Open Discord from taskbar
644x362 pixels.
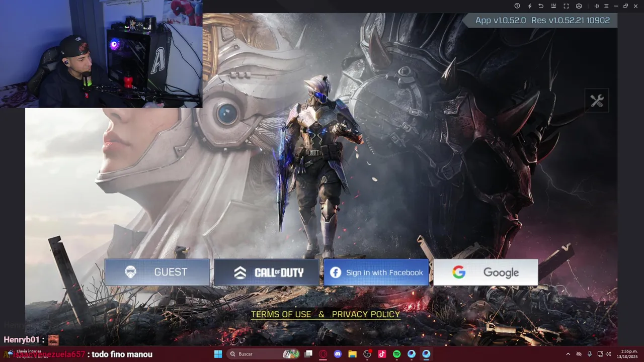[x=338, y=354]
